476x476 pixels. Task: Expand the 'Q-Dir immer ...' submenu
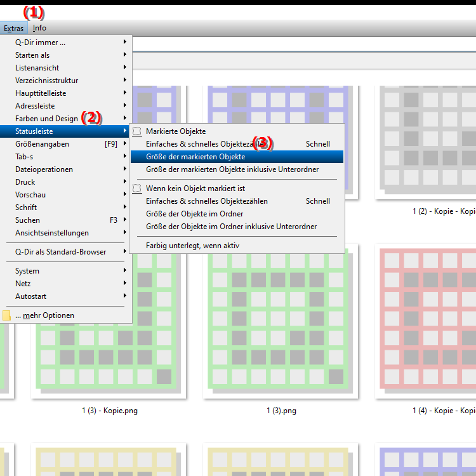click(66, 42)
